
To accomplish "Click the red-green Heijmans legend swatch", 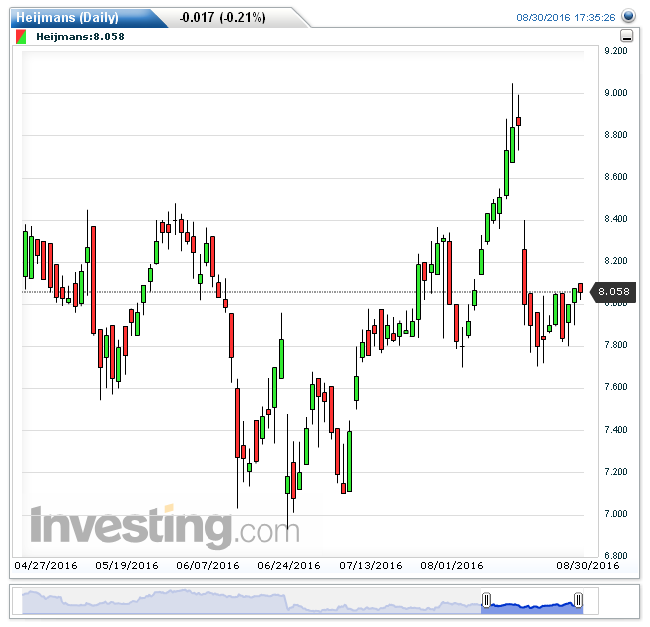I will click(21, 36).
